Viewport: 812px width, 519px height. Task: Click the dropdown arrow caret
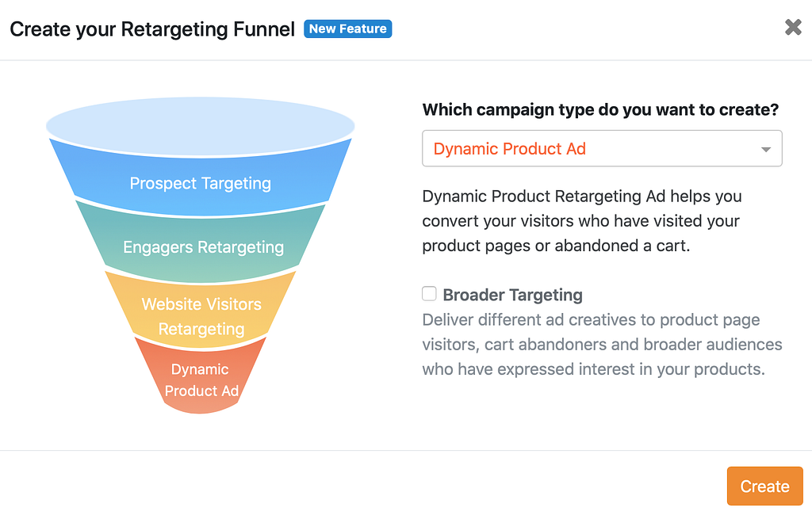click(766, 150)
